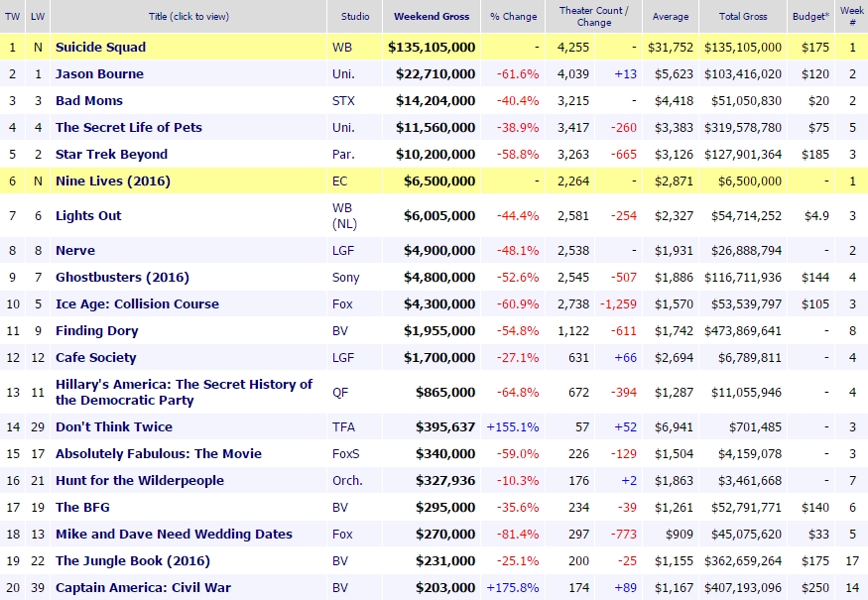Open the Suicide Squad movie page

[101, 47]
